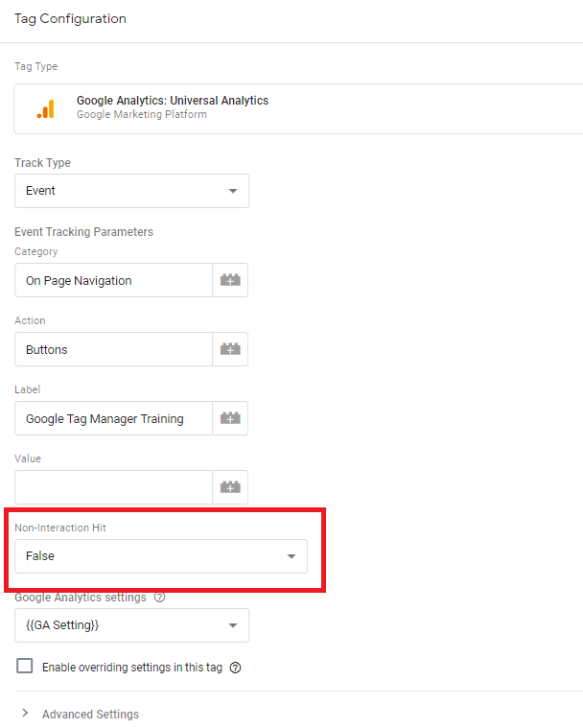The image size is (583, 728).
Task: Open the GA Setting variable dropdown
Action: click(x=131, y=625)
